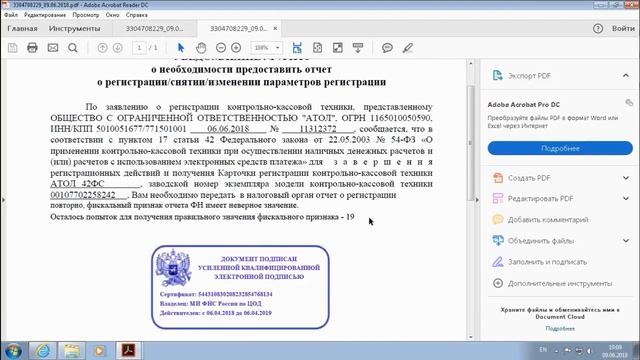Select the highlight text pen tool
The height and width of the screenshot is (360, 640).
407,48
